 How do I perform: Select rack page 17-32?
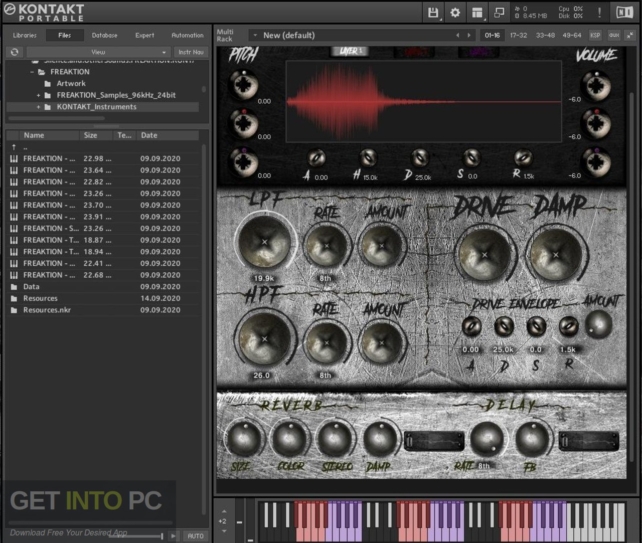[519, 36]
